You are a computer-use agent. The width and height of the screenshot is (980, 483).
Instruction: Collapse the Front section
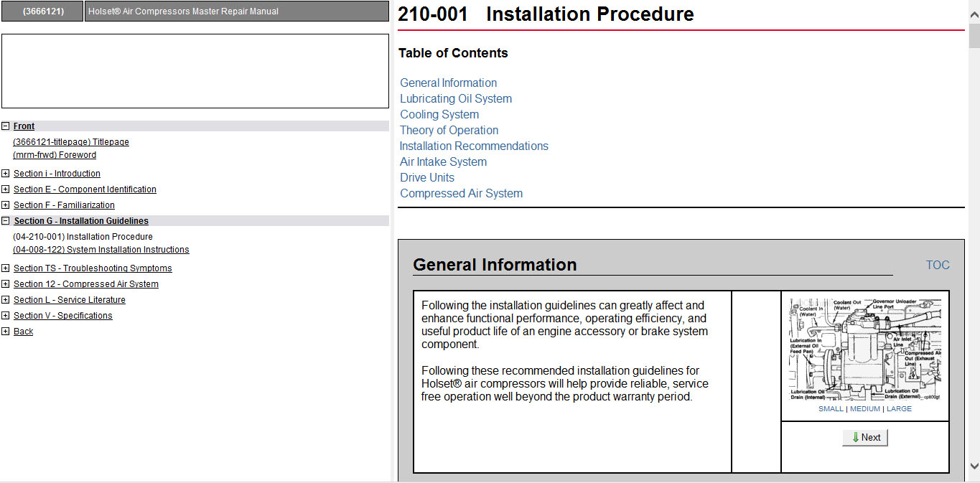[x=6, y=126]
